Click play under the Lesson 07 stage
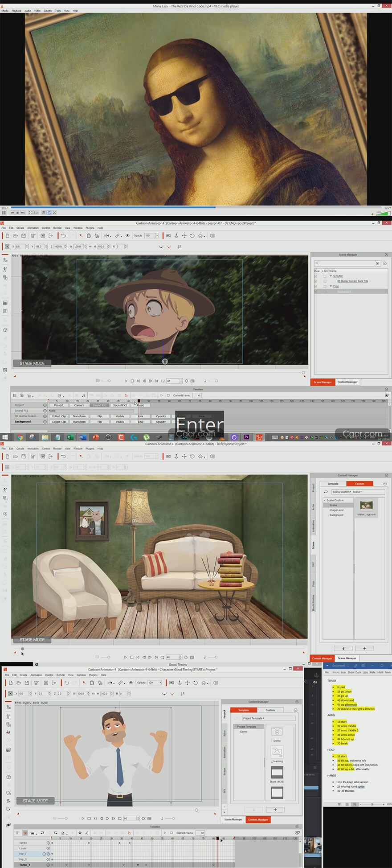Viewport: 392px width, 868px height. tap(126, 381)
